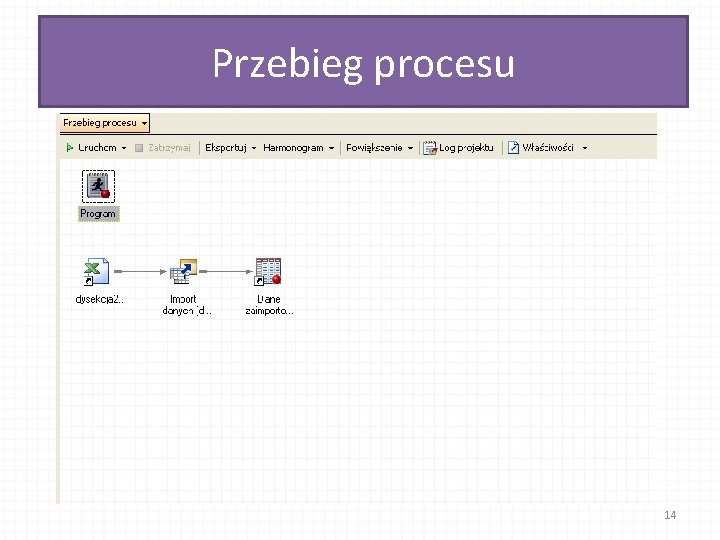Expand the Powiększenie dropdown arrow
Viewport: 720px width, 540px height.
click(x=410, y=148)
